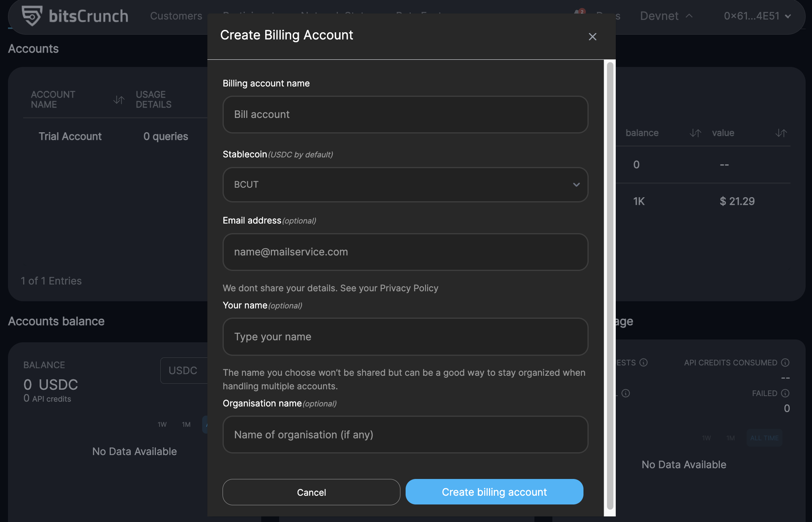Click the Cancel button
The image size is (812, 522).
coord(311,492)
